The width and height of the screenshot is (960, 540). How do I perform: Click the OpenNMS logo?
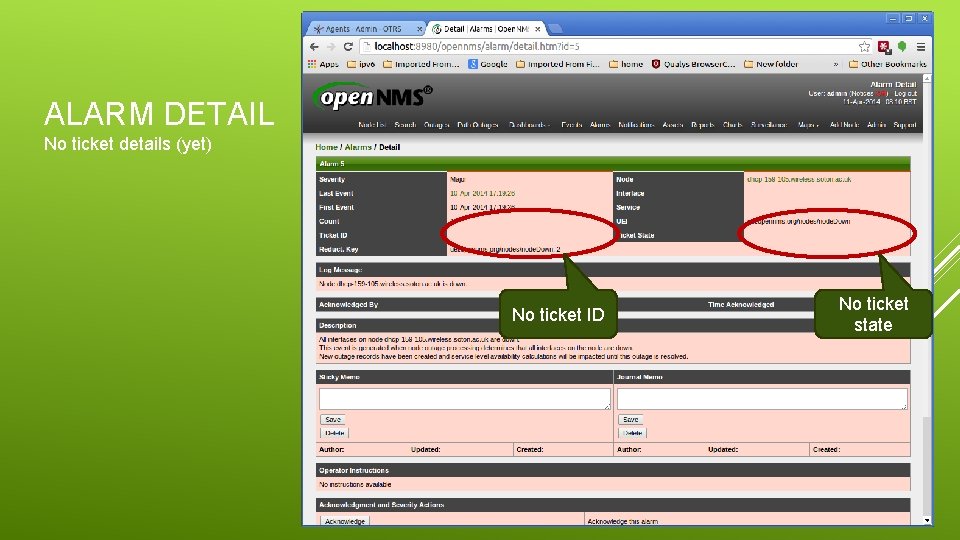pos(372,97)
